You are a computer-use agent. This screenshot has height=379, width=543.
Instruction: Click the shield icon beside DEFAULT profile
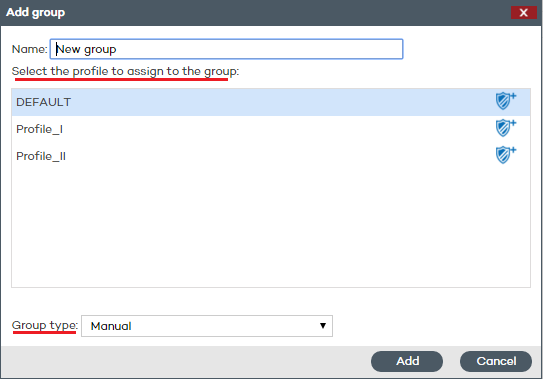coord(506,101)
